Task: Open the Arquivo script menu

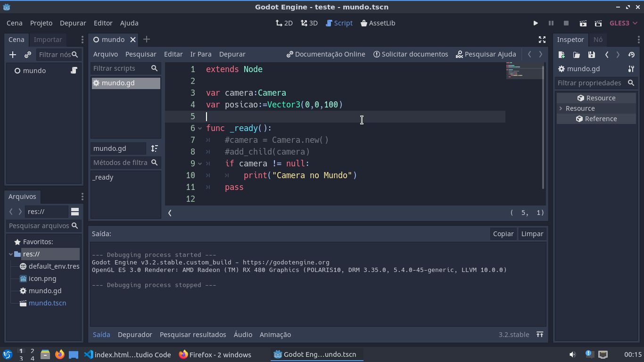Action: (105, 54)
